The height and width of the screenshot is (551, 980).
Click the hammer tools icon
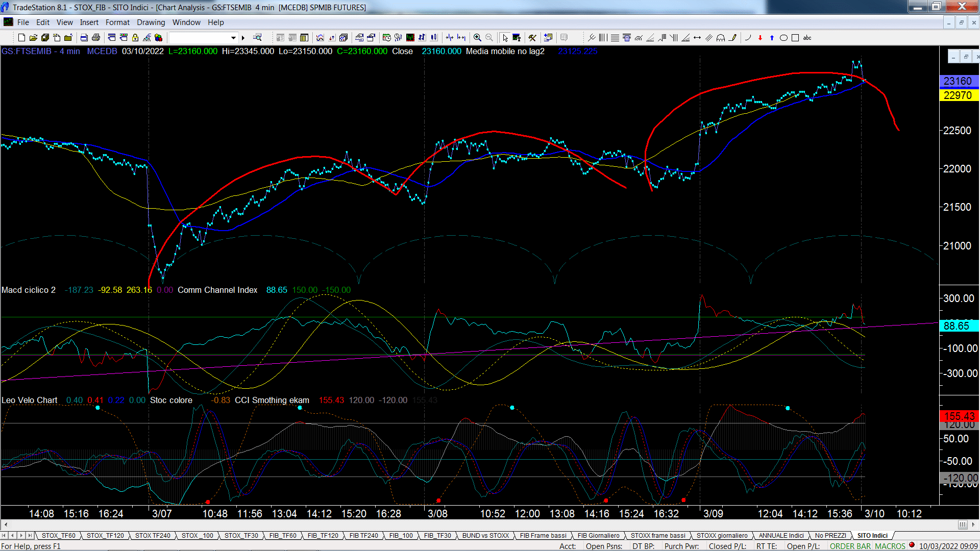coord(532,38)
